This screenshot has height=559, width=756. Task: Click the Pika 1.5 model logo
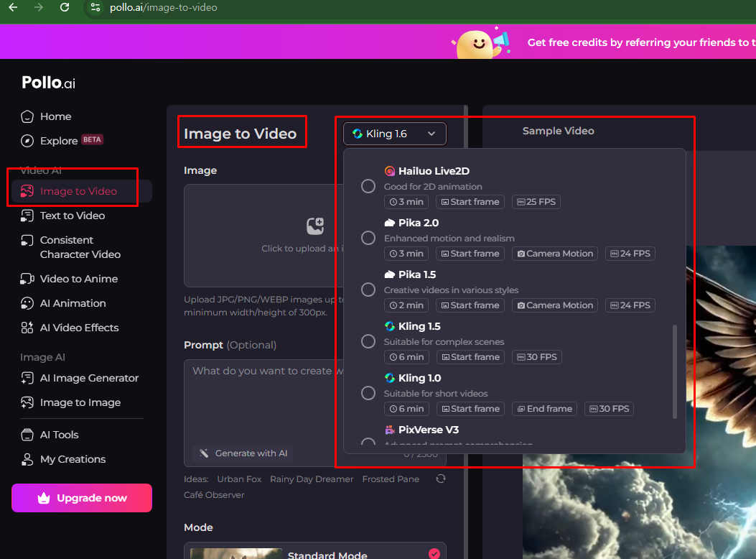[x=390, y=274]
